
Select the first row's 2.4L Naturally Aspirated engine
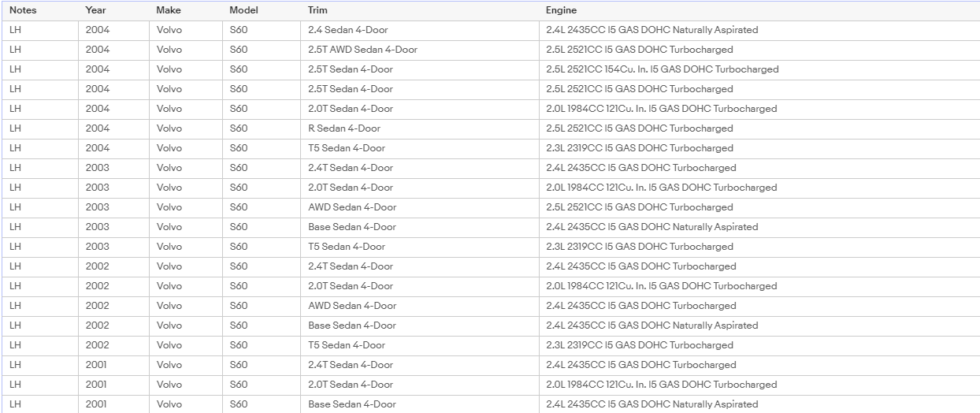point(759,30)
